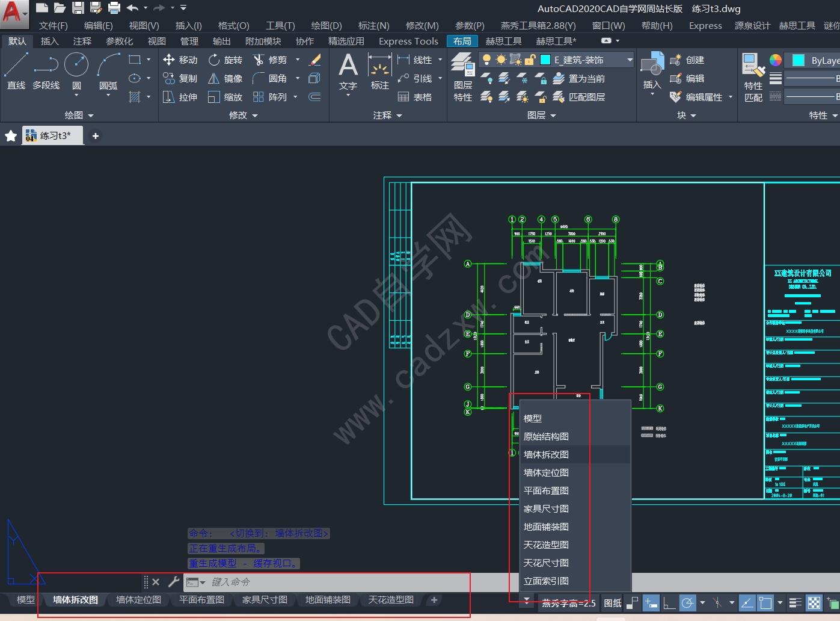Click the Mirror (镜像) tool
This screenshot has height=621, width=840.
(225, 78)
